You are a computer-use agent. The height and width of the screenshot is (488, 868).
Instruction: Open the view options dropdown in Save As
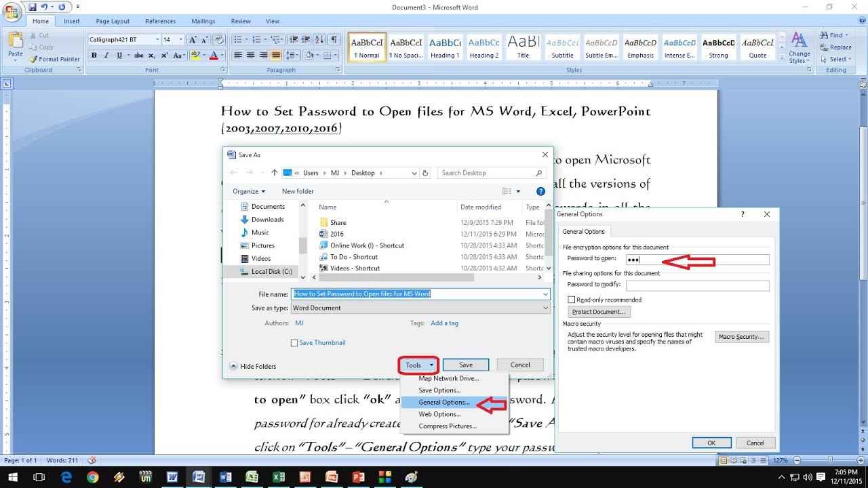(519, 192)
